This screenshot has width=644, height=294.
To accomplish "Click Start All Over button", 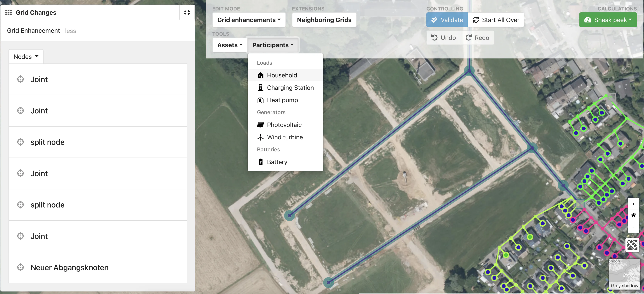I will click(x=496, y=20).
